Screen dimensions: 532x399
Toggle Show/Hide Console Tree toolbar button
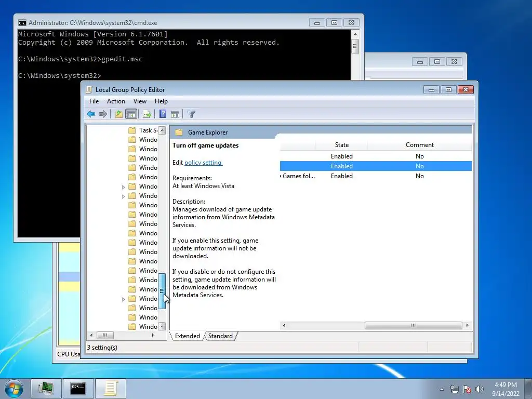pos(131,114)
